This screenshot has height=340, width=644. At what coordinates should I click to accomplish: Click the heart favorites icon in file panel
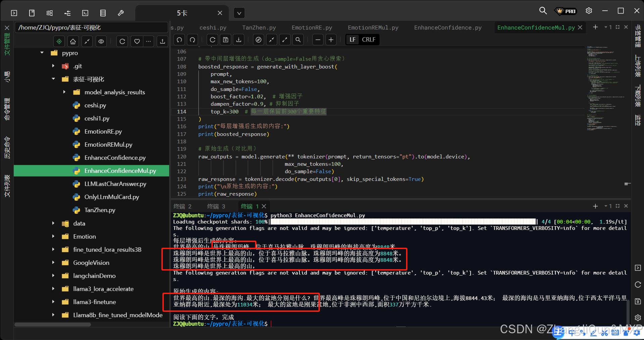(x=137, y=41)
